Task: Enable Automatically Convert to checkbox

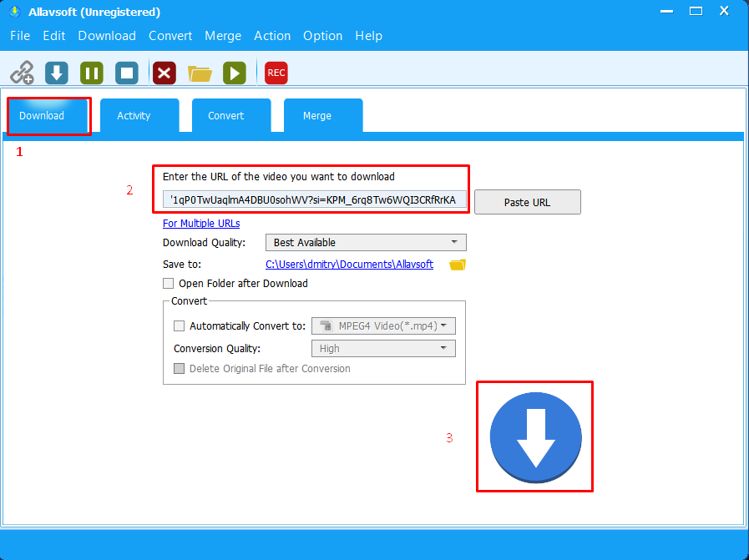Action: 180,326
